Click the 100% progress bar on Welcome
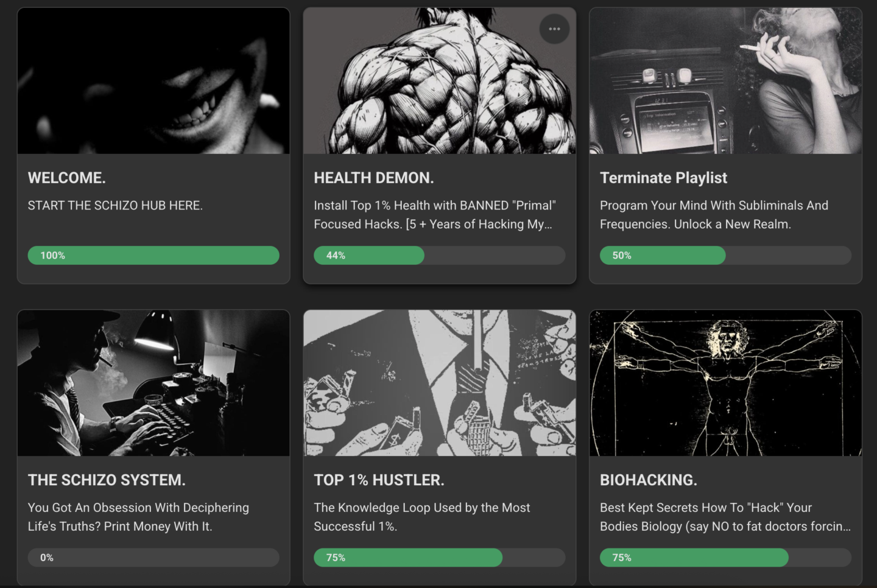Screen dimensions: 877x588 coord(153,255)
